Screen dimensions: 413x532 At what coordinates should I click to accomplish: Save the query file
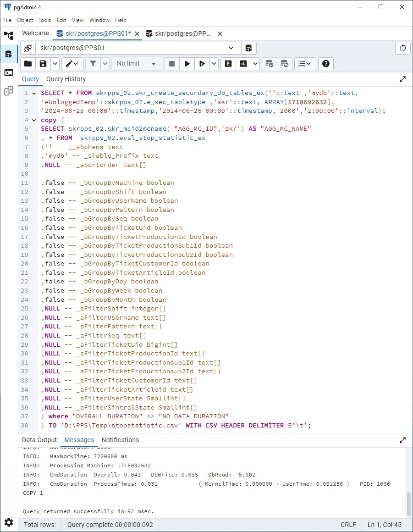click(x=43, y=63)
